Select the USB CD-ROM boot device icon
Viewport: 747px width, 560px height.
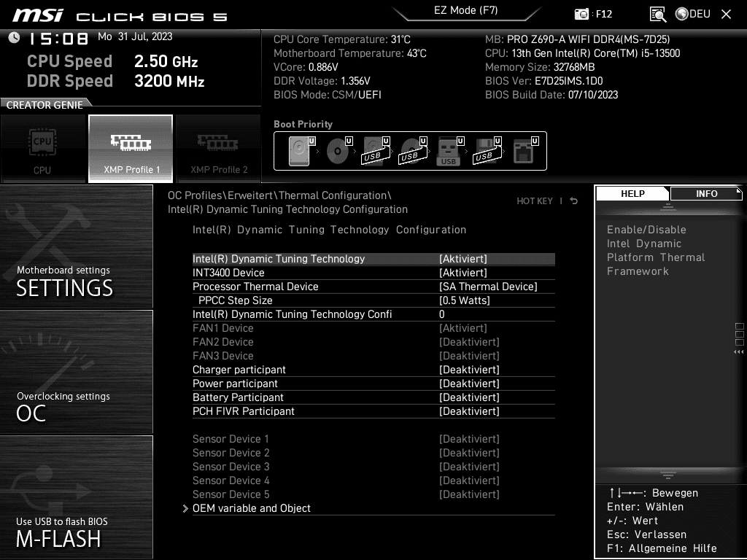414,151
